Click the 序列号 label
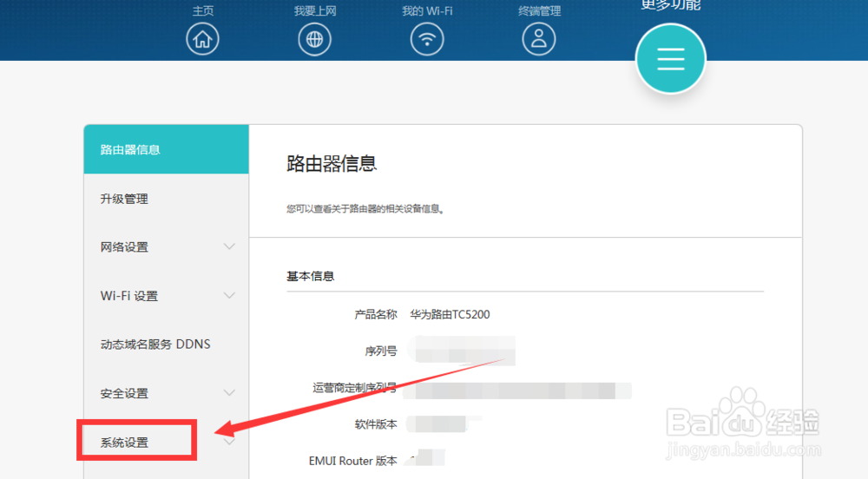The height and width of the screenshot is (479, 868). (381, 351)
